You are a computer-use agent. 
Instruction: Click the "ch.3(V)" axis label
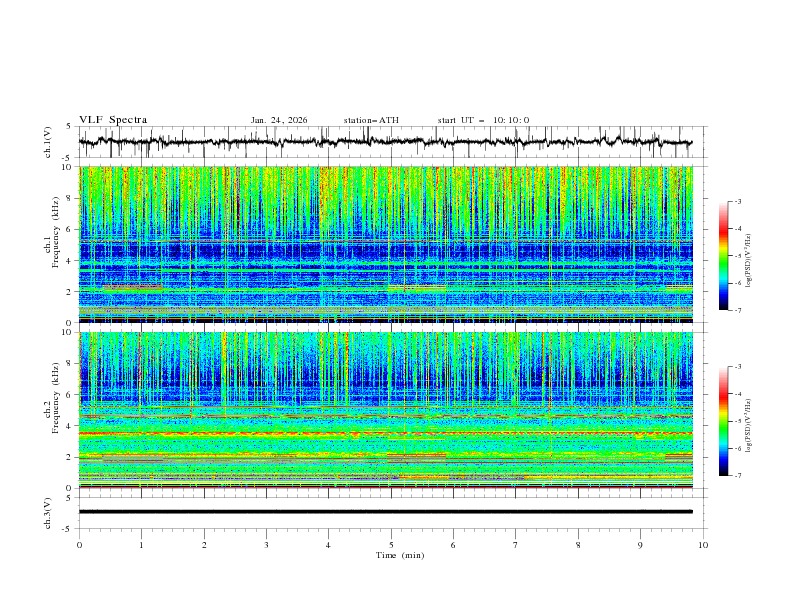(48, 513)
